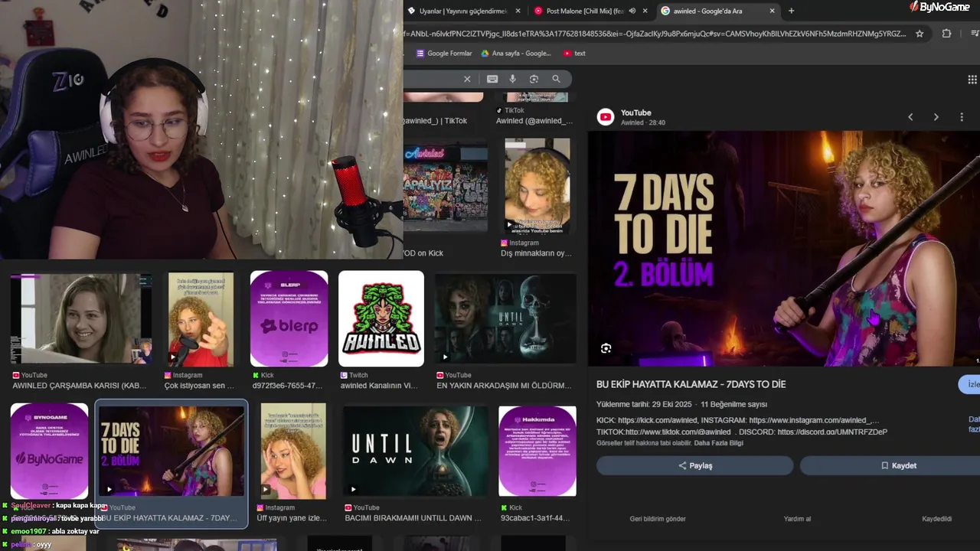Click the İzle button beside video title

click(x=970, y=384)
